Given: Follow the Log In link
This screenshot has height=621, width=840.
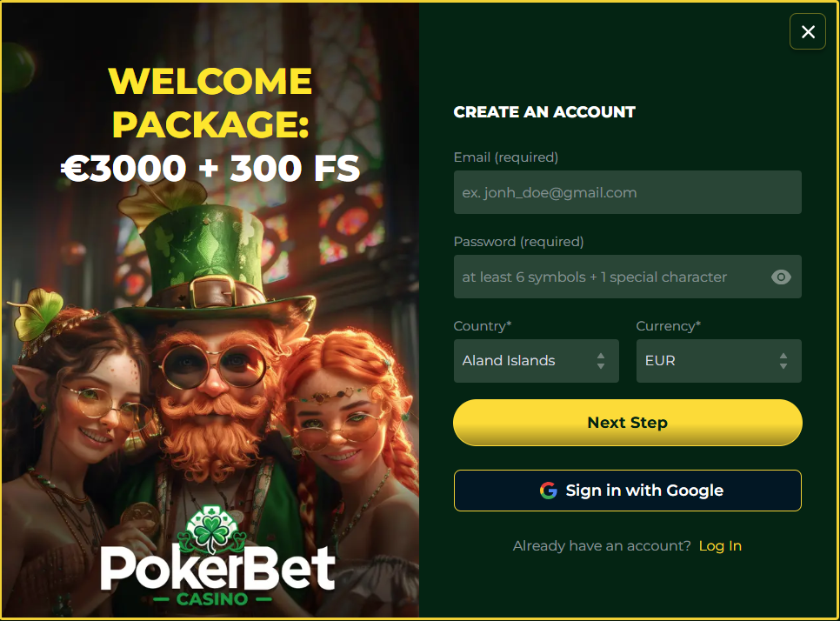Looking at the screenshot, I should click(x=720, y=545).
